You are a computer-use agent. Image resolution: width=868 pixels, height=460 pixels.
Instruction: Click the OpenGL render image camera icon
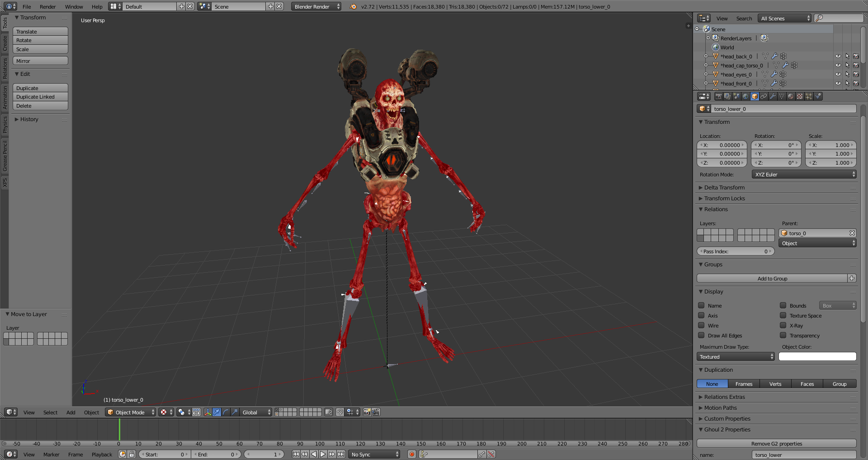click(367, 412)
